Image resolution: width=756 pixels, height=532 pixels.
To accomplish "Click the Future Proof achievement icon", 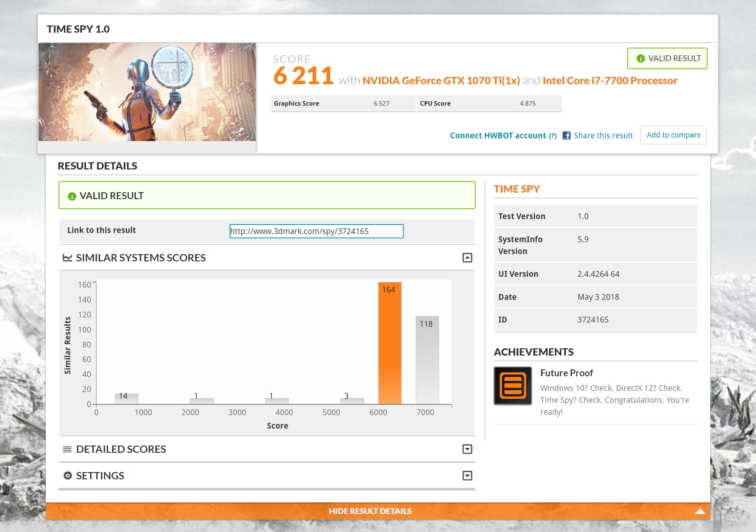I will click(x=513, y=386).
